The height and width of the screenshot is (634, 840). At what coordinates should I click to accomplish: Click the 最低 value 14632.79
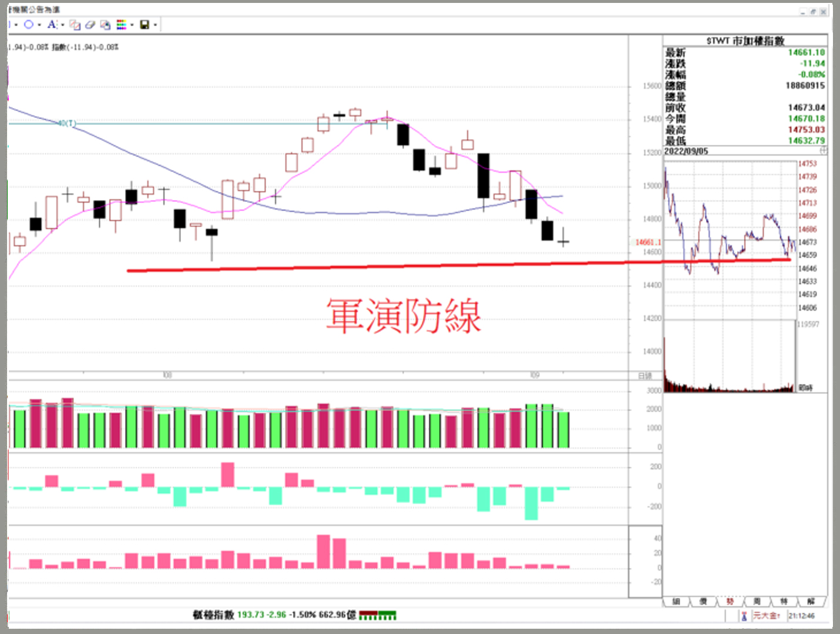click(x=807, y=141)
